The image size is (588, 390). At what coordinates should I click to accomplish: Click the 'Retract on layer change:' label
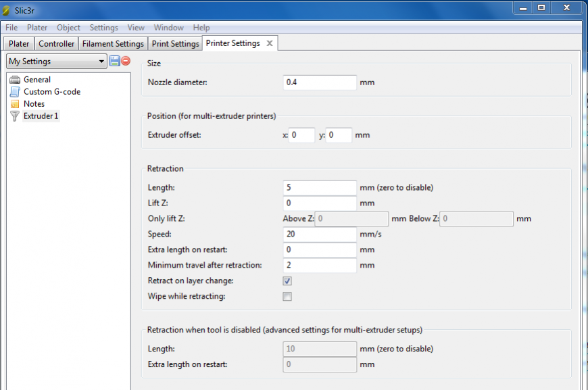tap(191, 281)
